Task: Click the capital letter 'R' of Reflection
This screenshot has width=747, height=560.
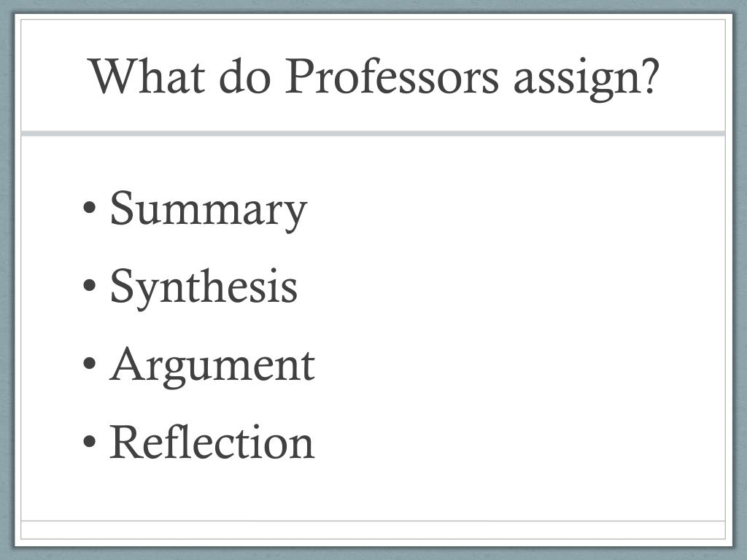Action: click(125, 442)
